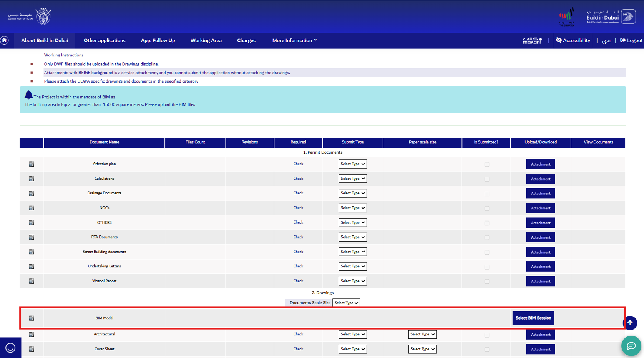
Task: Open Submit Type dropdown for Drainage Documents
Action: click(x=352, y=193)
